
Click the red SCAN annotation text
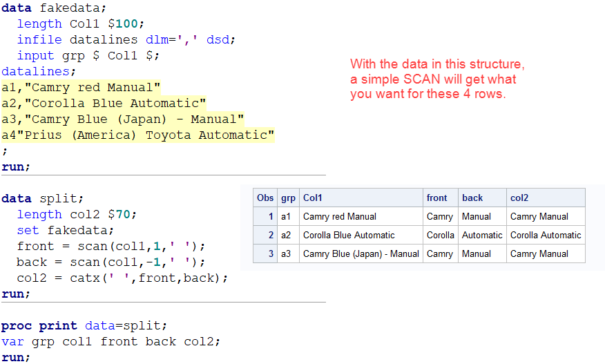pyautogui.click(x=437, y=79)
